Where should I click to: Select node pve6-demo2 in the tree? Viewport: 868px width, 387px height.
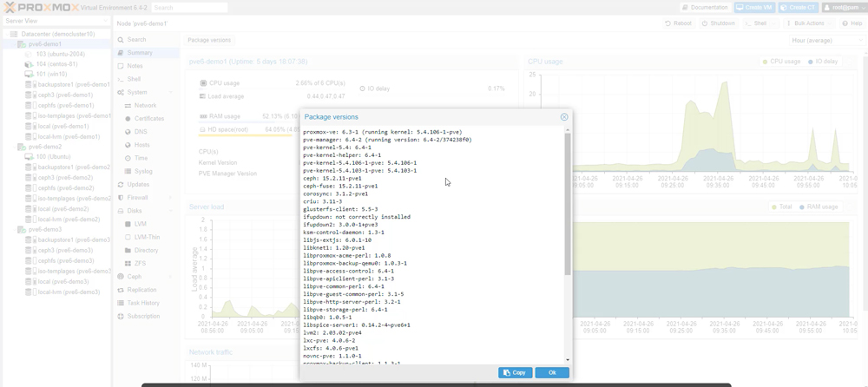click(45, 147)
